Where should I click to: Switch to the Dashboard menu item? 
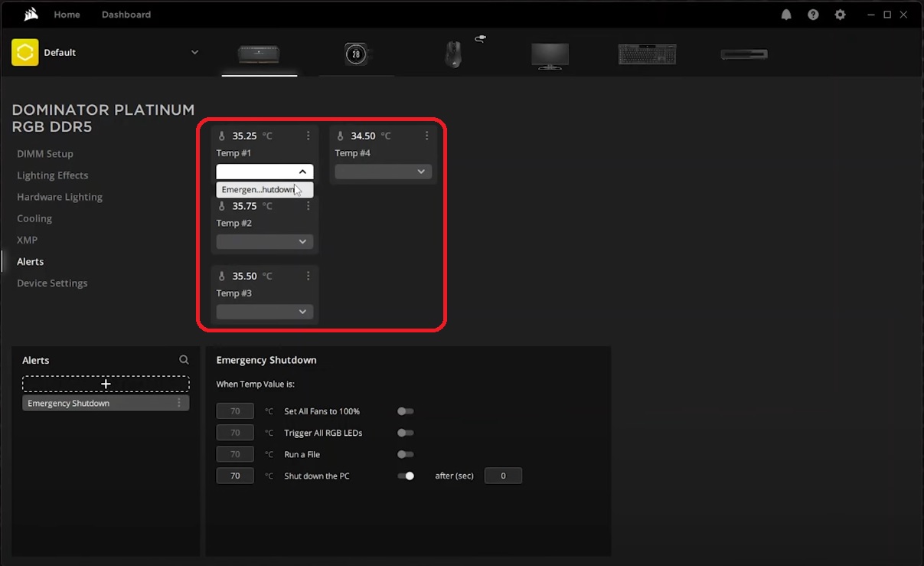(126, 14)
